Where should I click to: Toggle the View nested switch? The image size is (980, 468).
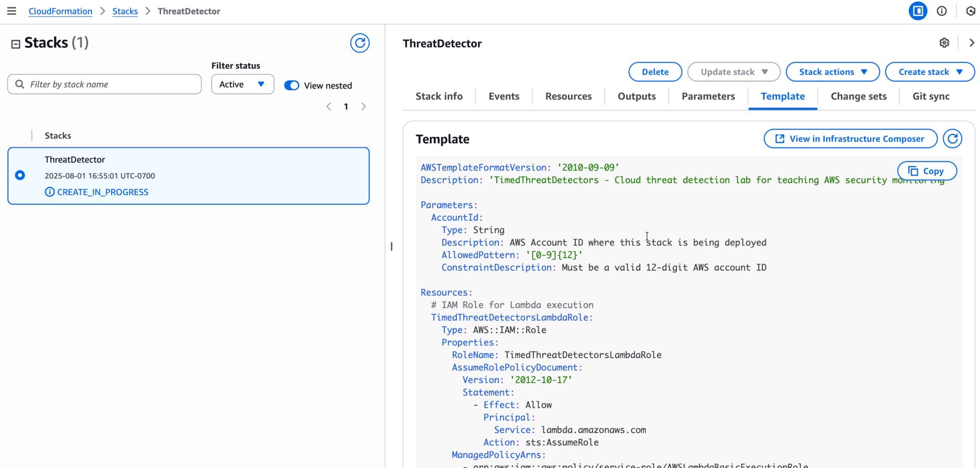click(x=291, y=85)
